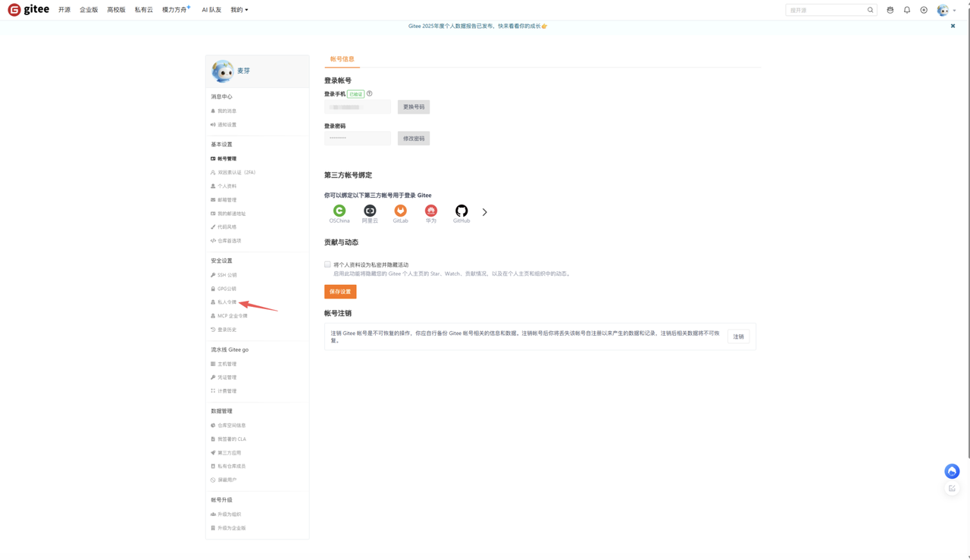
Task: Dismiss the annual report banner
Action: tap(953, 26)
